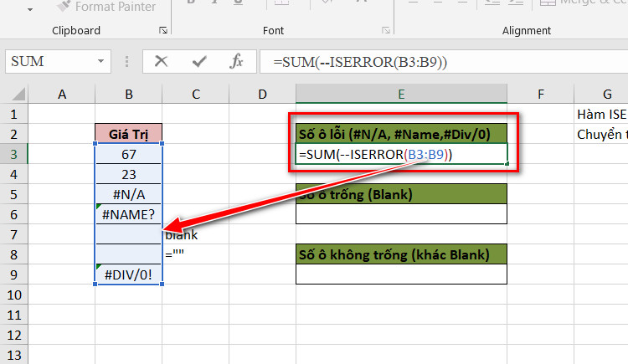Select column B header
Viewport: 628px width, 364px height.
click(129, 94)
